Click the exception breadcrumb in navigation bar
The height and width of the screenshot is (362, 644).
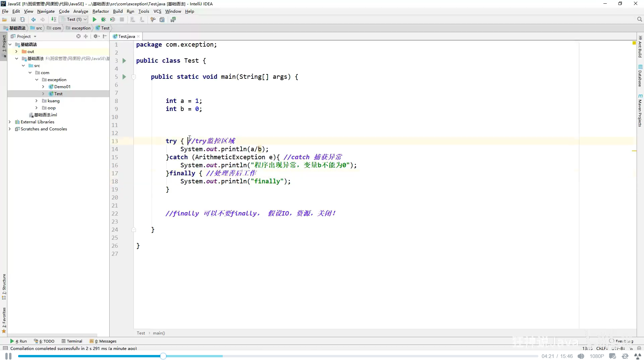81,28
